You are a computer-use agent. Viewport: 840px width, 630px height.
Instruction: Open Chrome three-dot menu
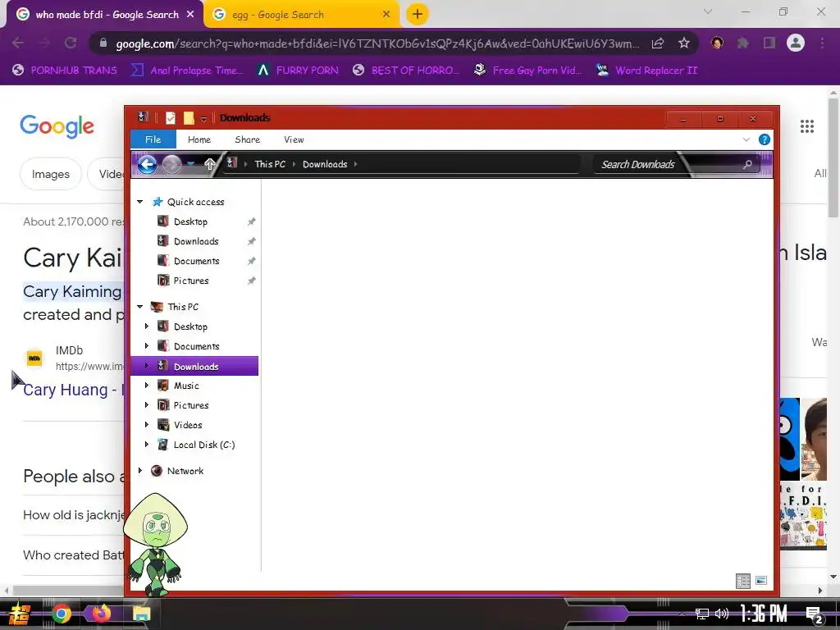[x=822, y=43]
